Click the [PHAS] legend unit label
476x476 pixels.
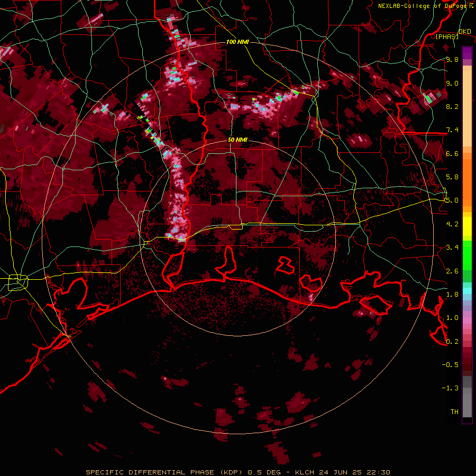tap(447, 36)
